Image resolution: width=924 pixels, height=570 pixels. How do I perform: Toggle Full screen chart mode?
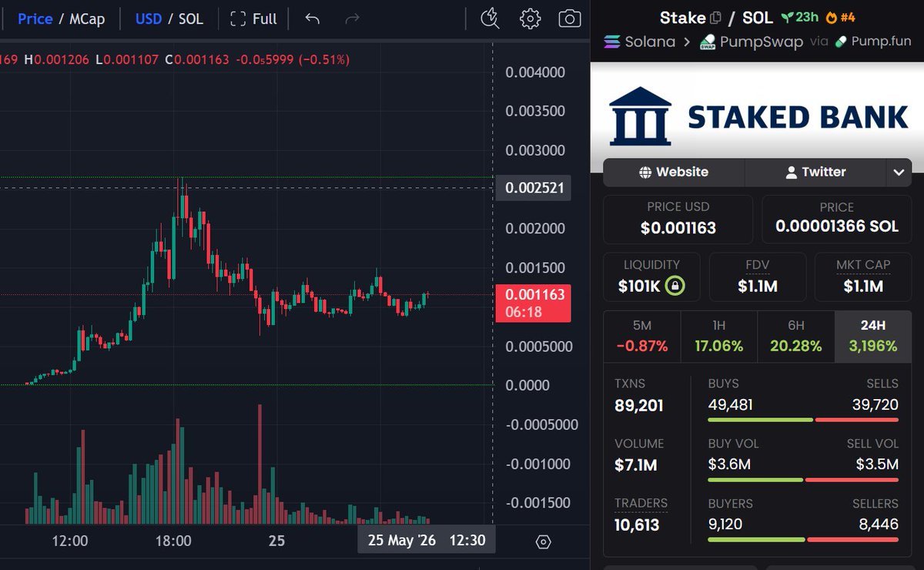point(254,18)
